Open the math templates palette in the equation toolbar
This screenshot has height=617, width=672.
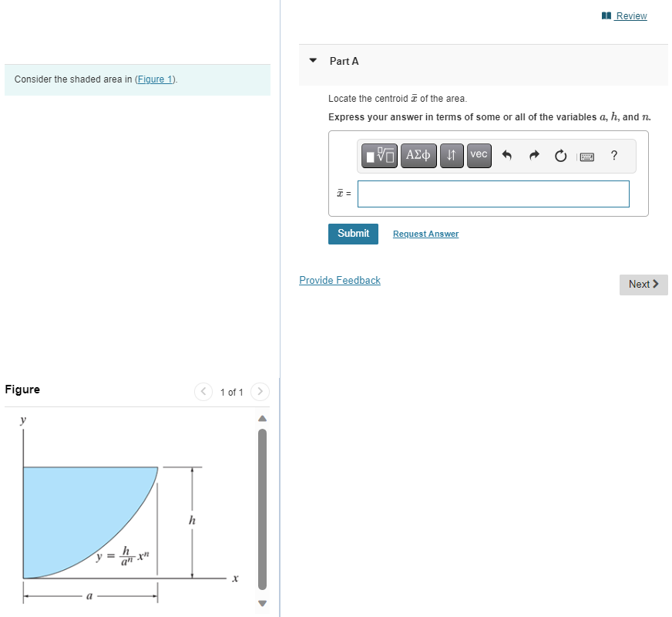(379, 155)
